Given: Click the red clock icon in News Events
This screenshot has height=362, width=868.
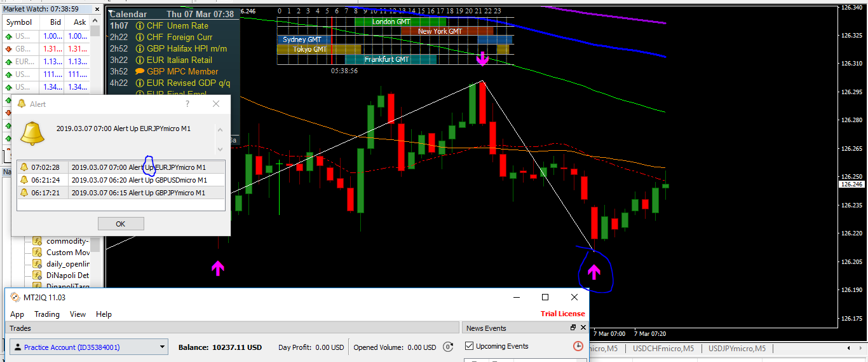Looking at the screenshot, I should [x=578, y=346].
